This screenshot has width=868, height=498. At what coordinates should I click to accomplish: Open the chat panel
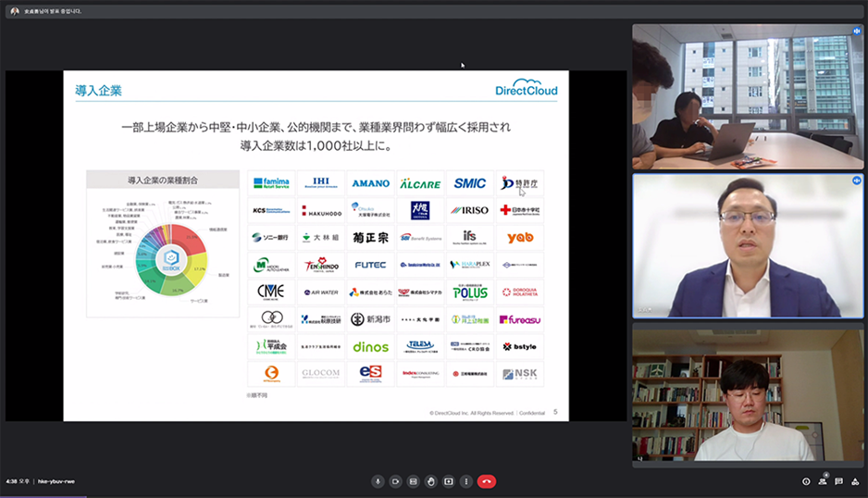pyautogui.click(x=838, y=481)
